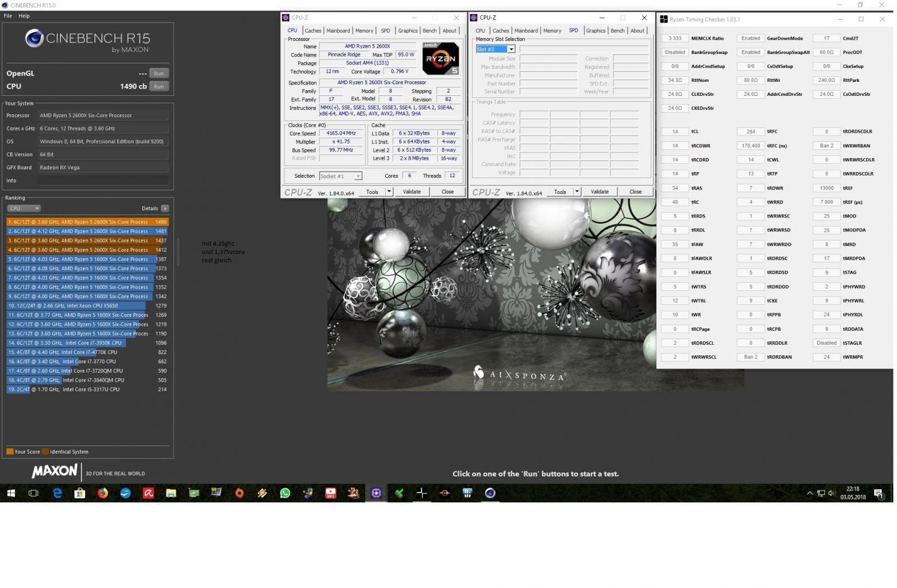Open WhatsApp from the taskbar

coord(285,493)
